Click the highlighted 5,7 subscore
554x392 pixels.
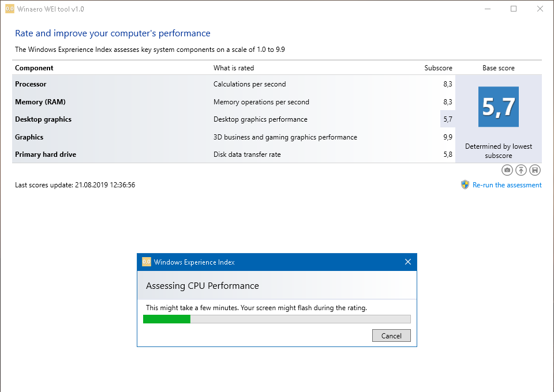(448, 119)
